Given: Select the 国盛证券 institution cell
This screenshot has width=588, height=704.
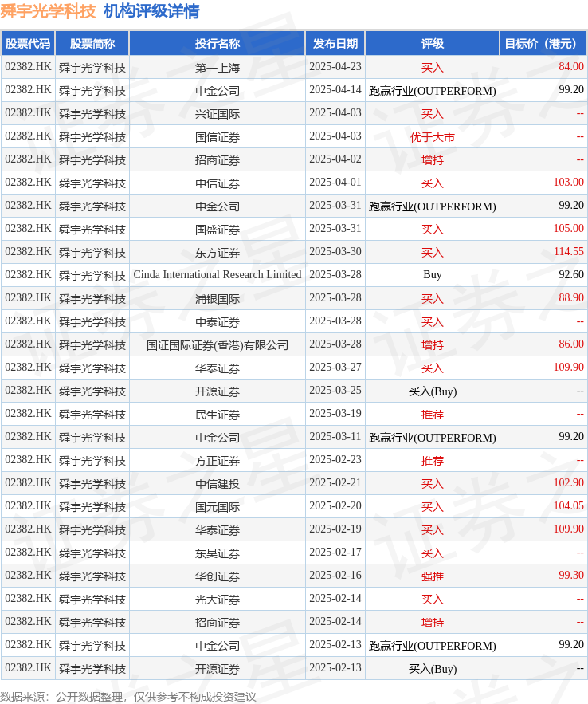Looking at the screenshot, I should tap(218, 230).
